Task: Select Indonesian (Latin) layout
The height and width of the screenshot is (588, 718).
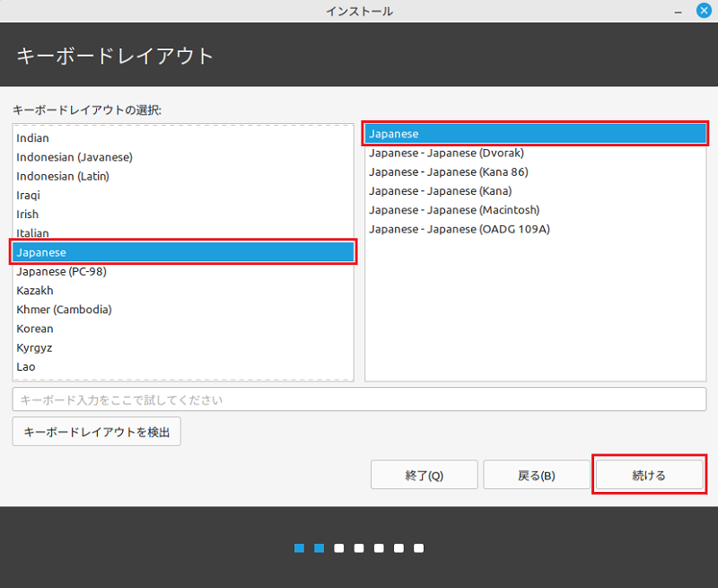Action: tap(183, 176)
